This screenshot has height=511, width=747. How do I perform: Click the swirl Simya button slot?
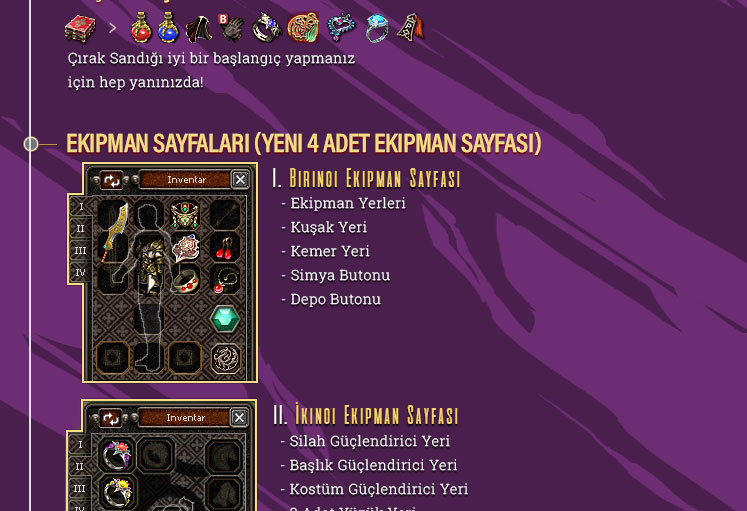click(225, 358)
